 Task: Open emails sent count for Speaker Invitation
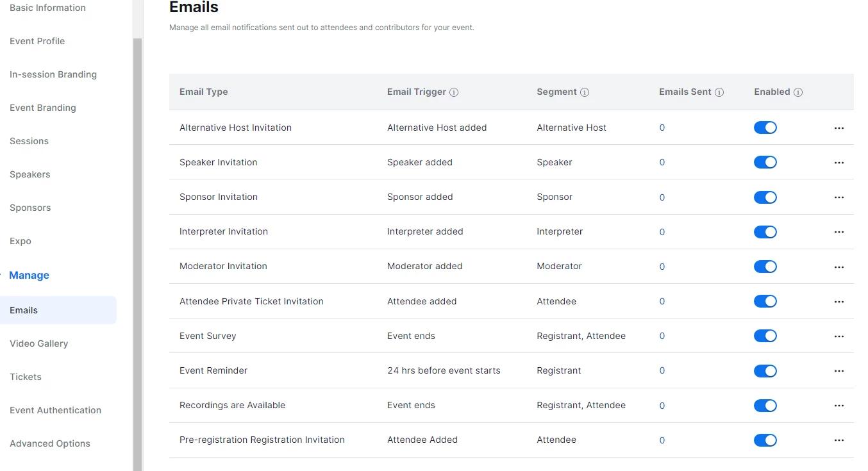pos(662,163)
